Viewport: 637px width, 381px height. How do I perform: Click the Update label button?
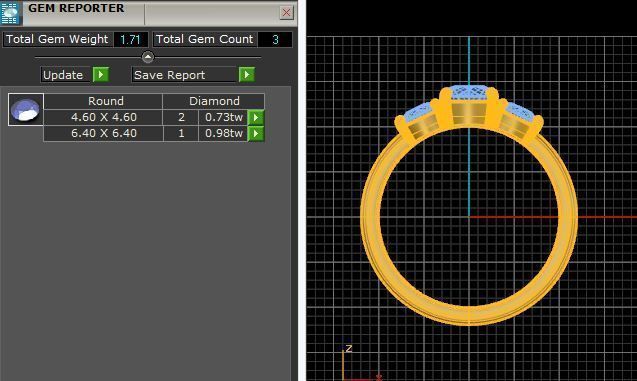pos(65,75)
